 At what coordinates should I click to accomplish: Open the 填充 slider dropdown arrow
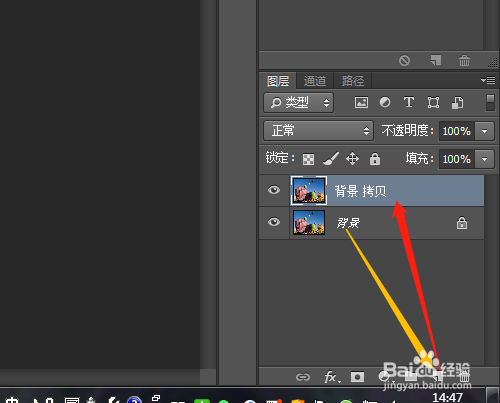pyautogui.click(x=484, y=159)
